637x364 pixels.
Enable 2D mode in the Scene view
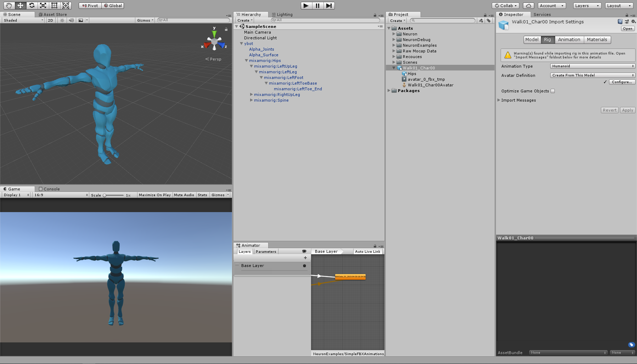50,20
